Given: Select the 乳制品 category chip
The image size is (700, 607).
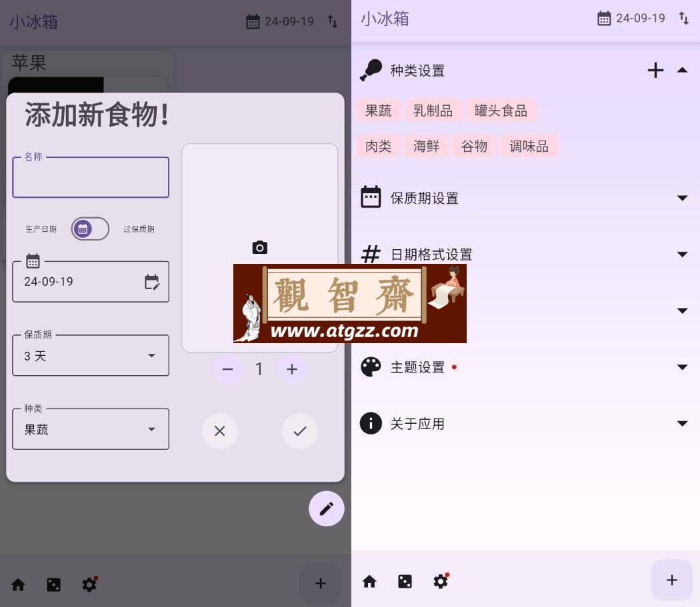Looking at the screenshot, I should [x=433, y=111].
